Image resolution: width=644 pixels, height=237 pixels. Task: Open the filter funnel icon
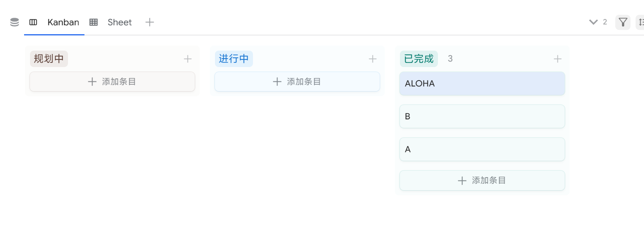622,22
